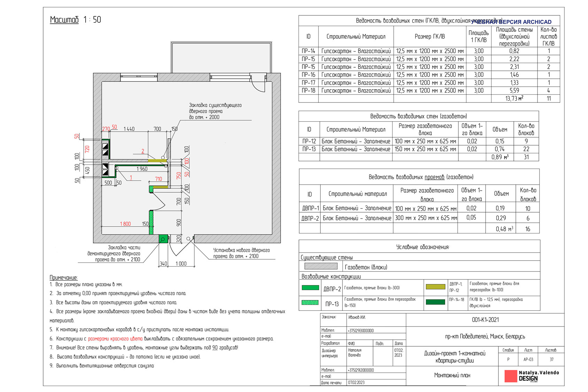Select the 'ПР-14' row ID in drywall table
This screenshot has height=392, width=588.
point(308,51)
